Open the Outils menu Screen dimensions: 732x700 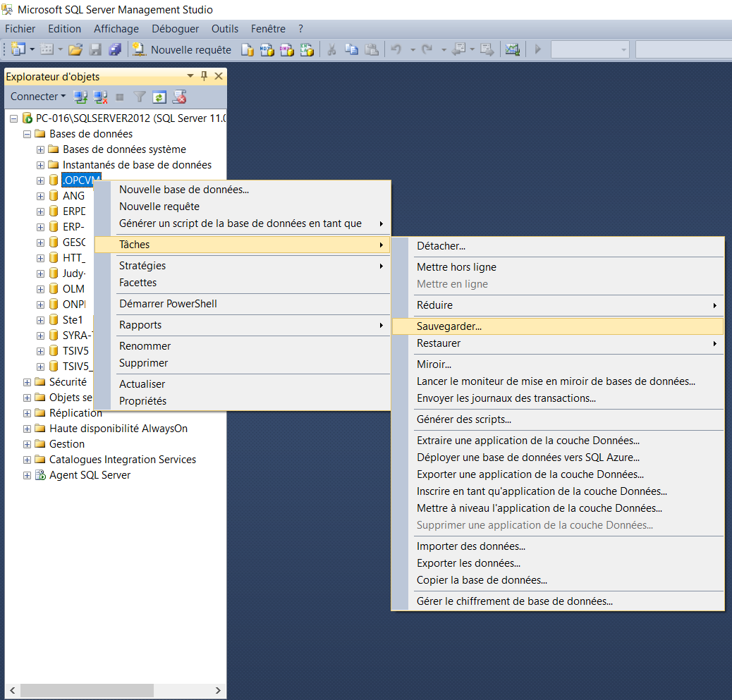[225, 29]
